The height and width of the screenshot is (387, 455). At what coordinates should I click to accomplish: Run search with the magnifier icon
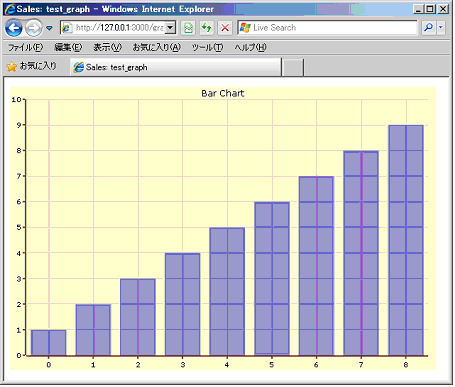(x=428, y=28)
